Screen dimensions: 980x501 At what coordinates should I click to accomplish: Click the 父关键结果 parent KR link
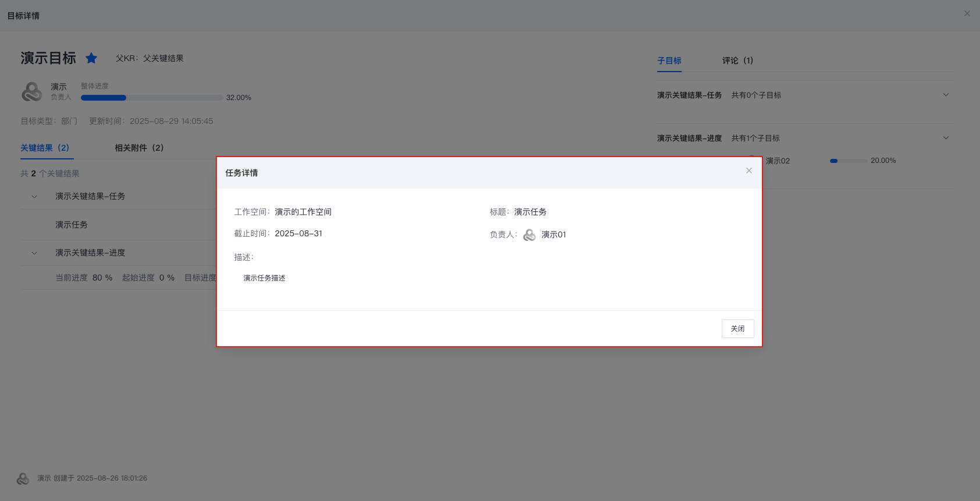click(x=163, y=58)
